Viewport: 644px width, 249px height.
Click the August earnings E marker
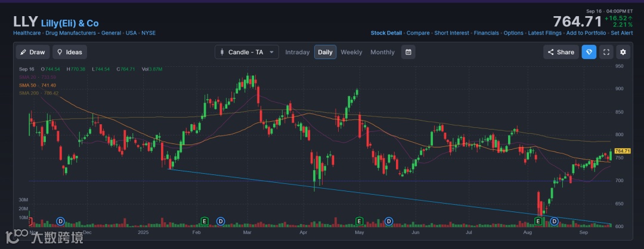coord(538,221)
